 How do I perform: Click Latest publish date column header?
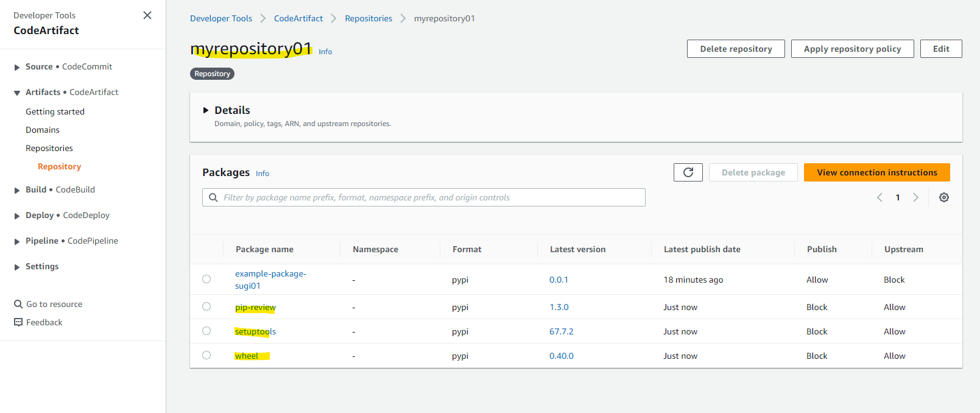[x=702, y=249]
